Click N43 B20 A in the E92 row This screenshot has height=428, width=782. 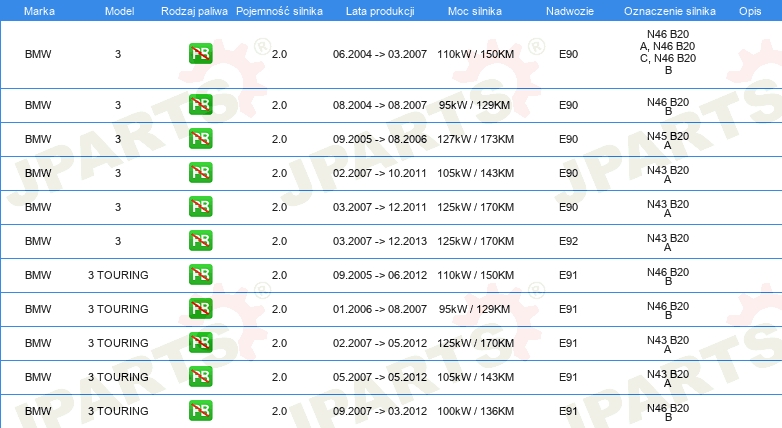668,242
